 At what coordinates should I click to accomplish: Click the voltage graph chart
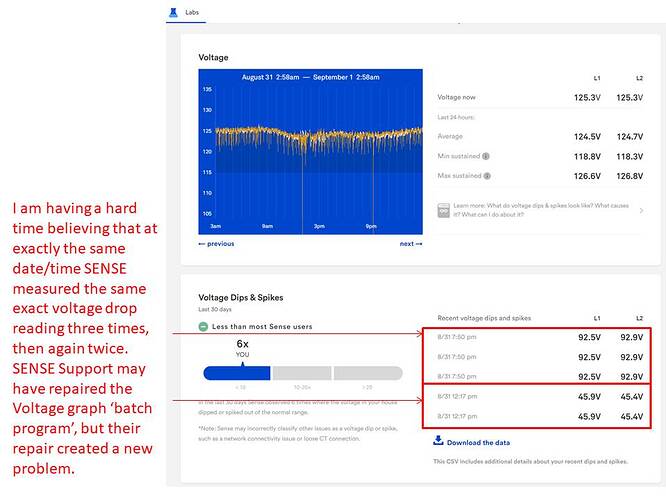[x=310, y=152]
